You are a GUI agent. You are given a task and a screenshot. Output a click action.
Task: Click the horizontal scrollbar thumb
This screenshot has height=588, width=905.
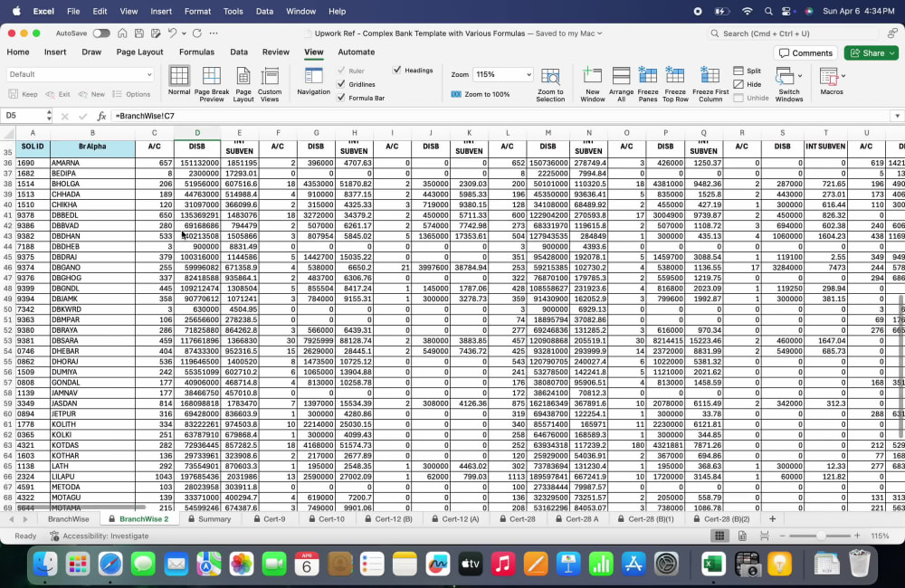[81, 507]
